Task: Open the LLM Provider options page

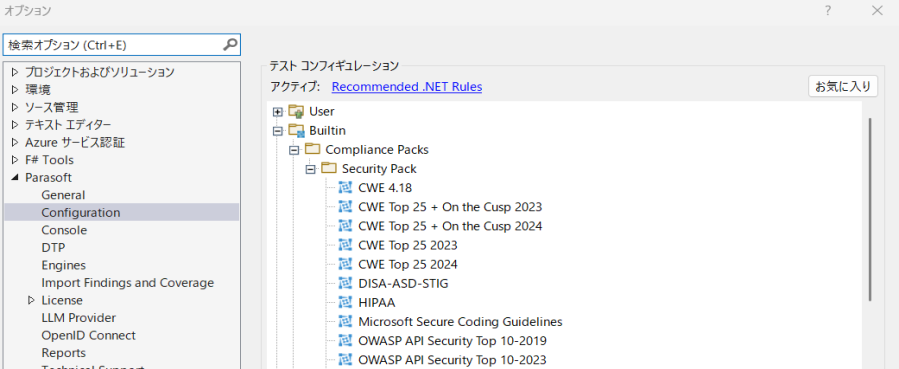Action: coord(79,317)
